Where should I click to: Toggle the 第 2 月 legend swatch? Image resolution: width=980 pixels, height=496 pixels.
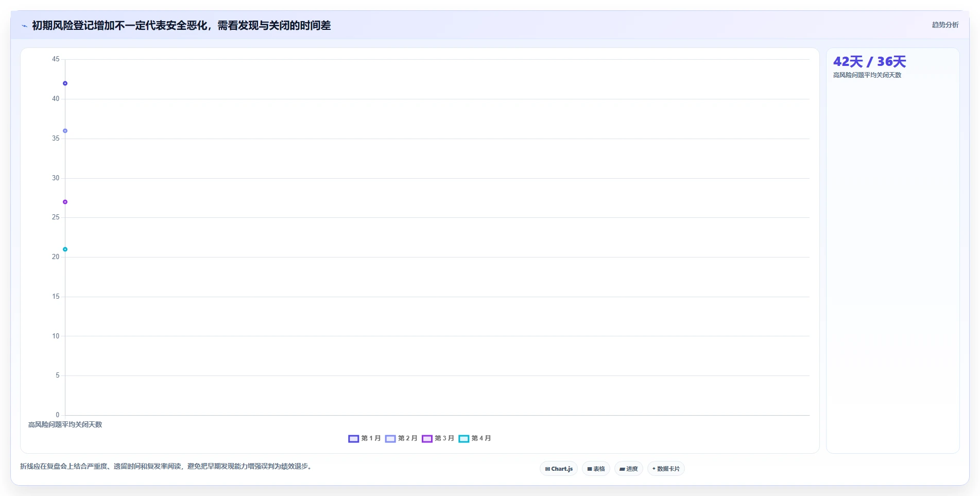click(390, 439)
